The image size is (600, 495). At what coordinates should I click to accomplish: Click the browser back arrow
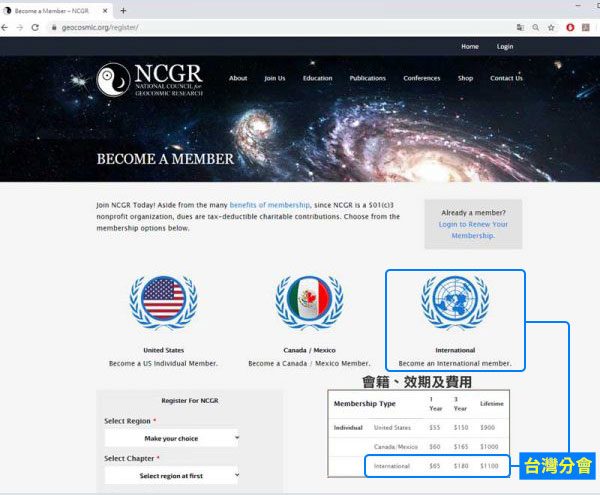(5, 28)
